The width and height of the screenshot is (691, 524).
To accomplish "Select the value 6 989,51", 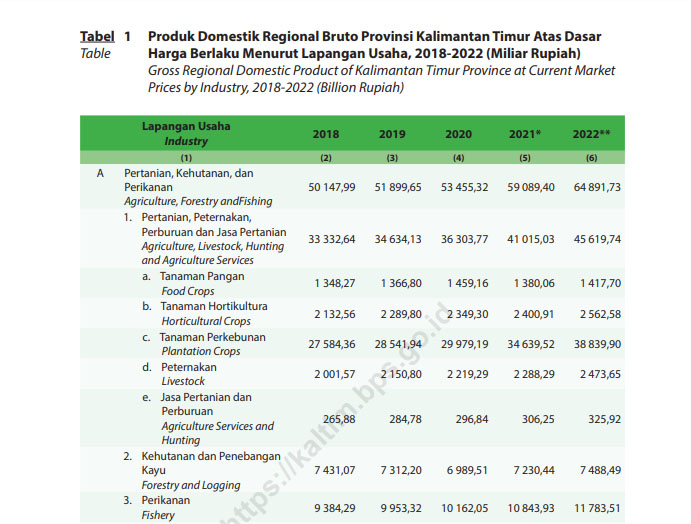I will (x=468, y=470).
